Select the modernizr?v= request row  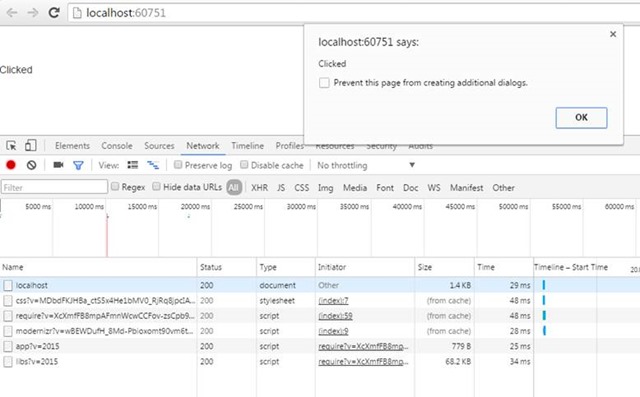320,331
